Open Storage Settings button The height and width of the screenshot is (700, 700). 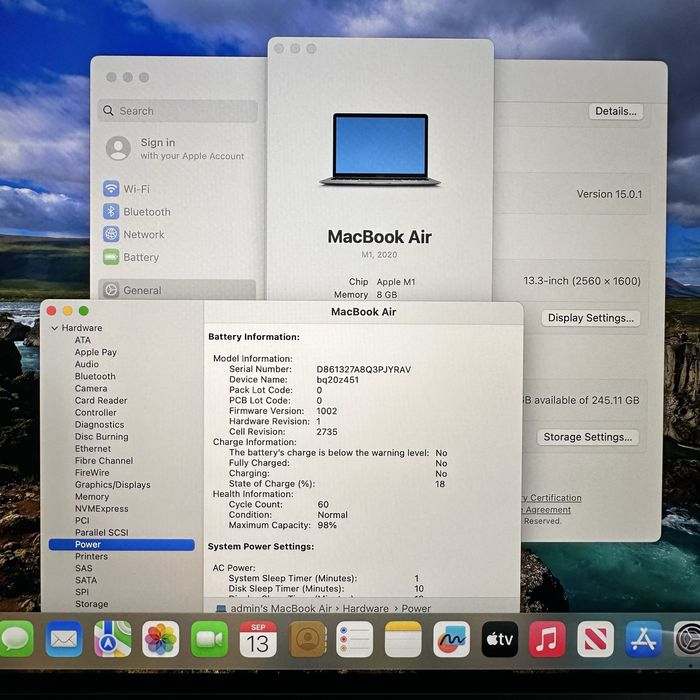point(588,437)
